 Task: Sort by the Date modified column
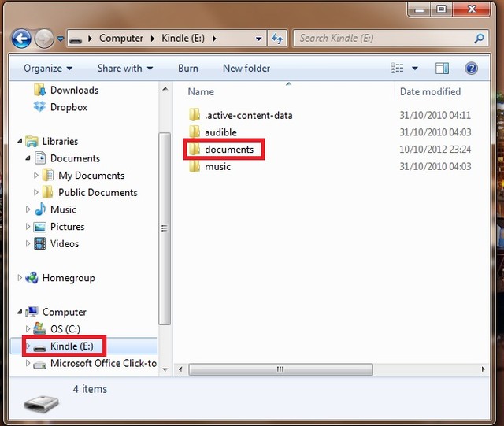tap(430, 91)
